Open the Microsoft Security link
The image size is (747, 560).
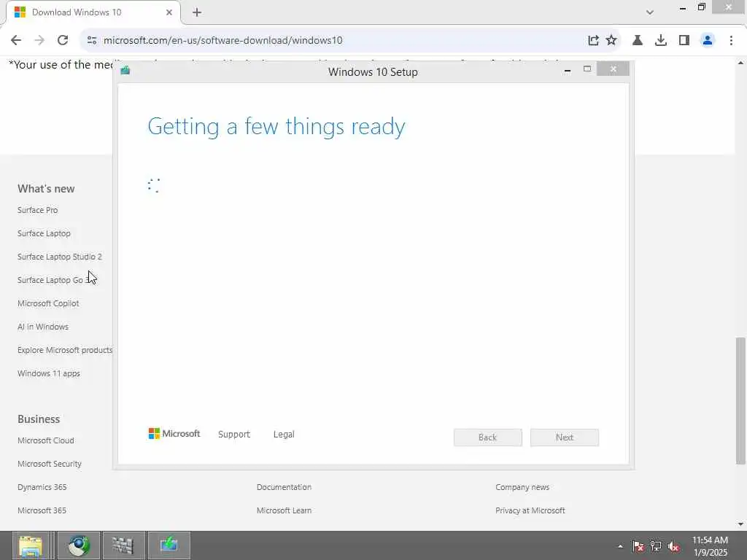pyautogui.click(x=50, y=464)
